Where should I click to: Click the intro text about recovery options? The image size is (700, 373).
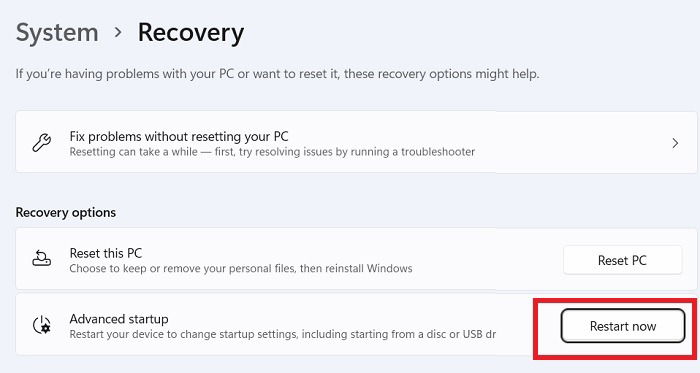(277, 74)
